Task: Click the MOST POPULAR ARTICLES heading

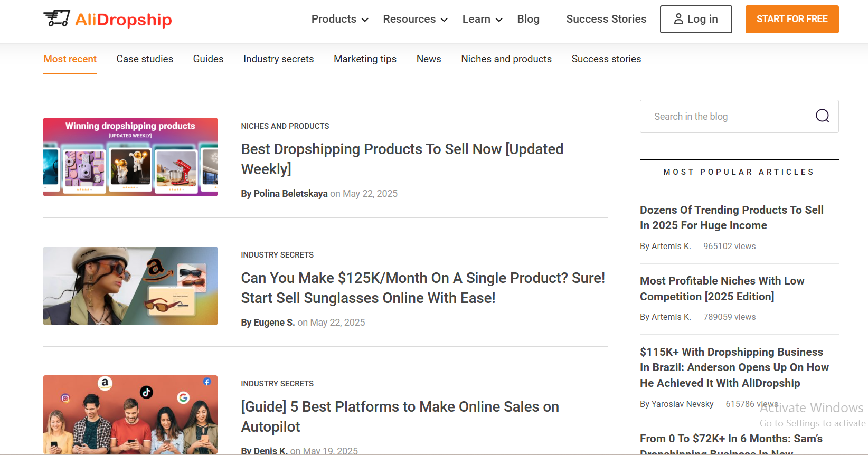Action: [x=739, y=172]
